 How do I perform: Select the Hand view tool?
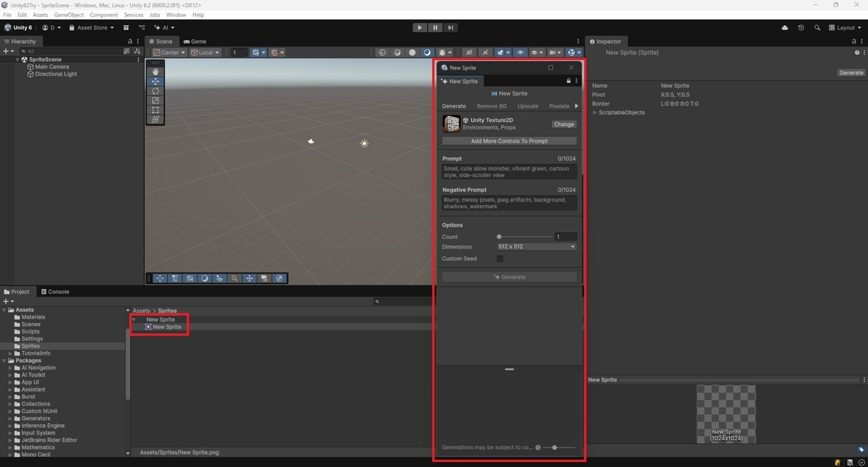[156, 72]
